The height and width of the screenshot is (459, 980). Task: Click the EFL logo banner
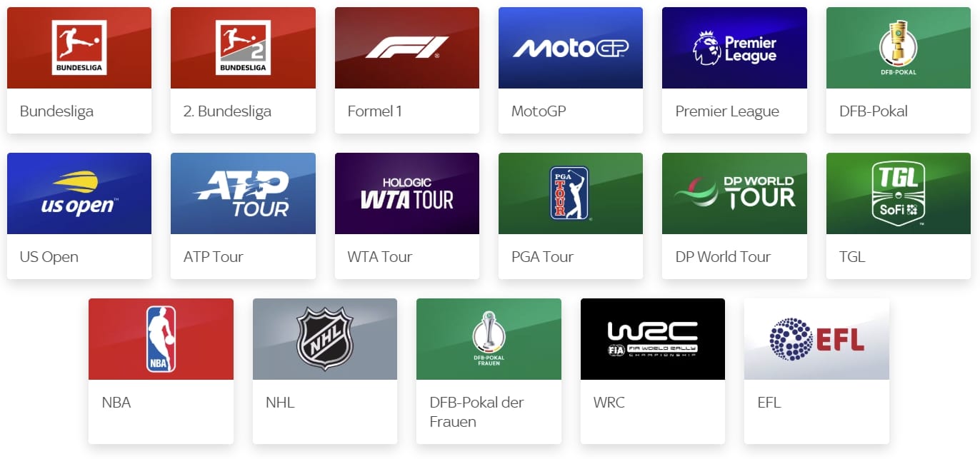(816, 339)
